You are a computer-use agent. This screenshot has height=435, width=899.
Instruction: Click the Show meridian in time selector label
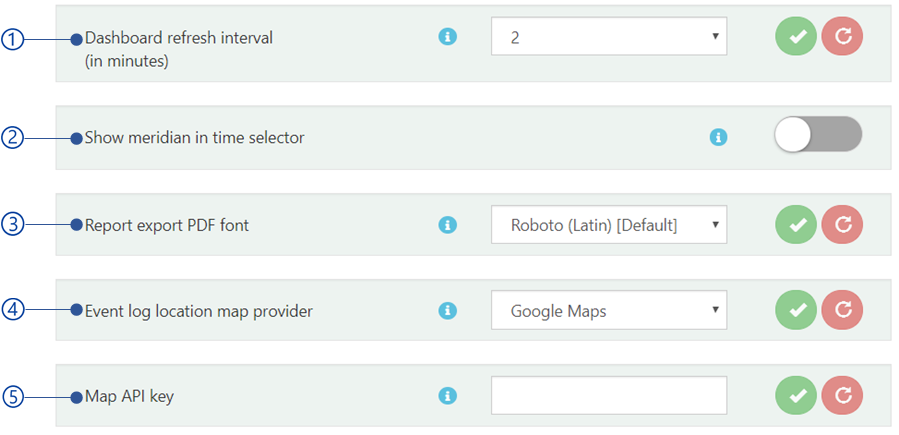tap(194, 138)
